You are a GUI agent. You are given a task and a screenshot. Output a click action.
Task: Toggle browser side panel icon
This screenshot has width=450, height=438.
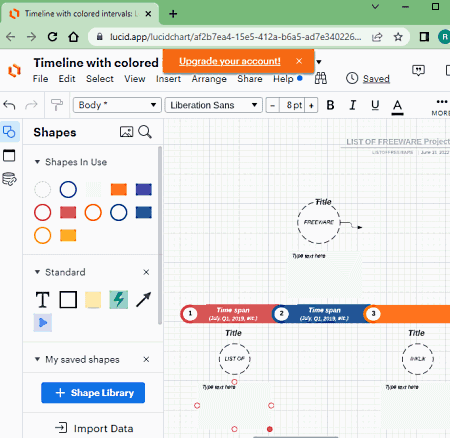[424, 36]
